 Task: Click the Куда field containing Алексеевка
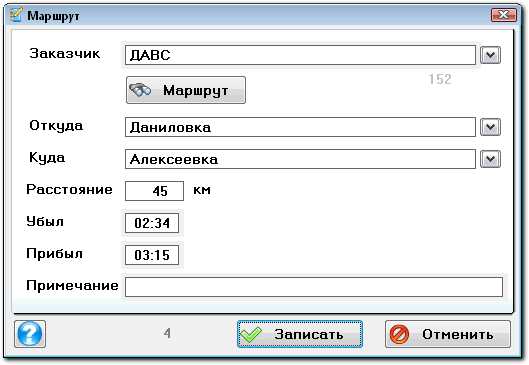(300, 159)
